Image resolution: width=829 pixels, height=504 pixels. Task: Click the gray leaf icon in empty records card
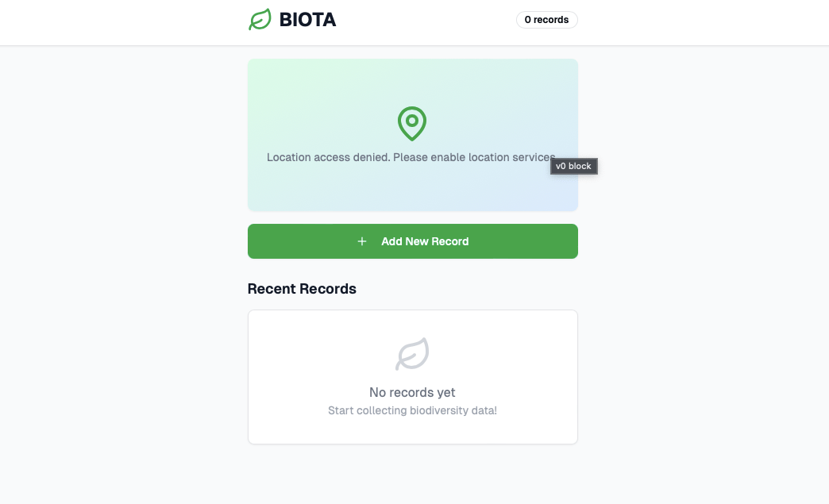(x=412, y=354)
